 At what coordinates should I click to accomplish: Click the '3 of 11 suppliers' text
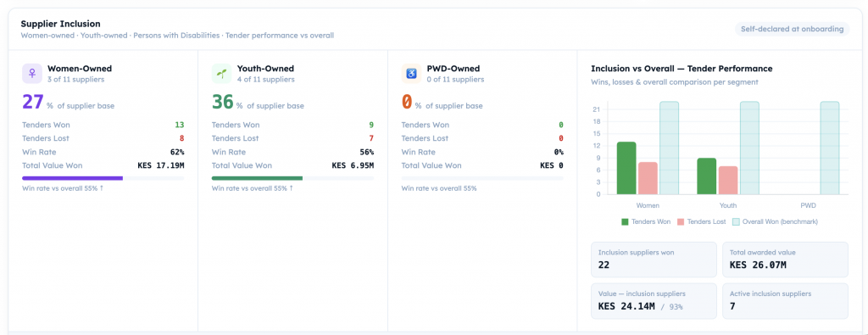pos(75,80)
